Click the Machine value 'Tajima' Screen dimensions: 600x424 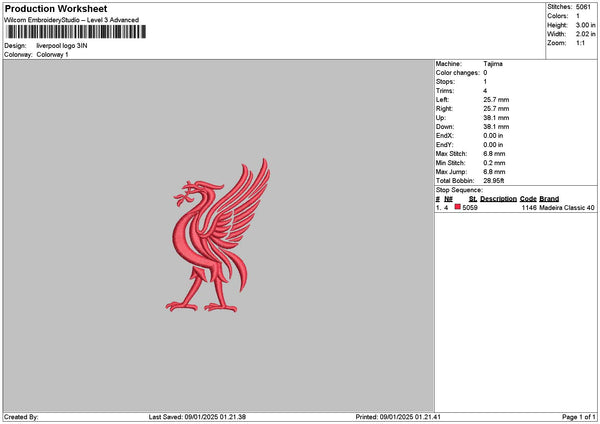click(493, 64)
